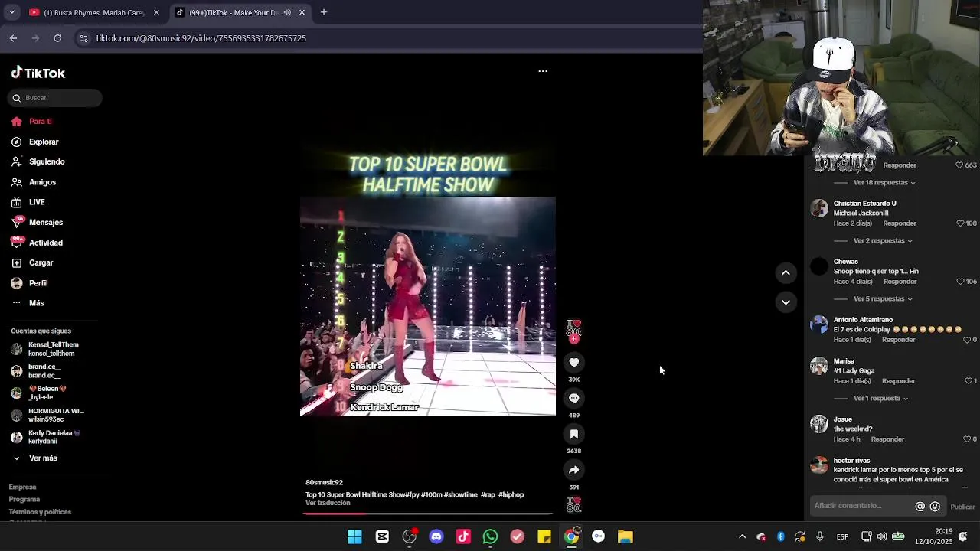This screenshot has height=551, width=980.
Task: Go back in browser history
Action: (13, 38)
